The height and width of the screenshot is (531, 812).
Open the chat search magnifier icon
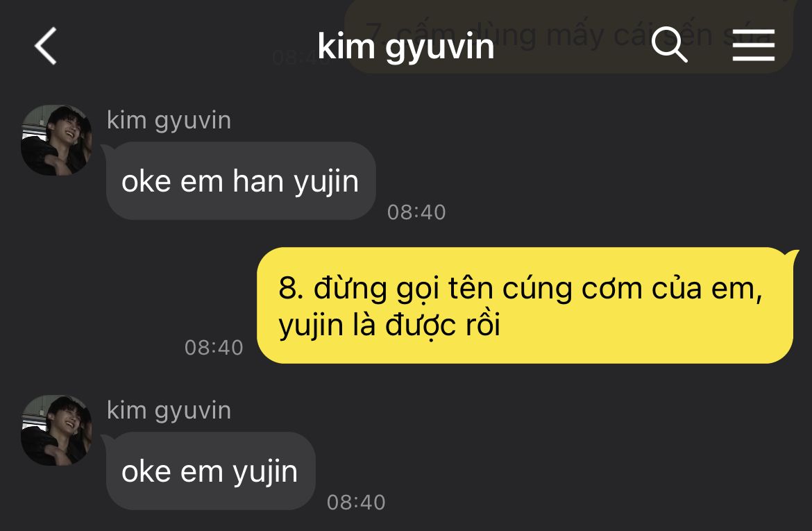(x=669, y=44)
